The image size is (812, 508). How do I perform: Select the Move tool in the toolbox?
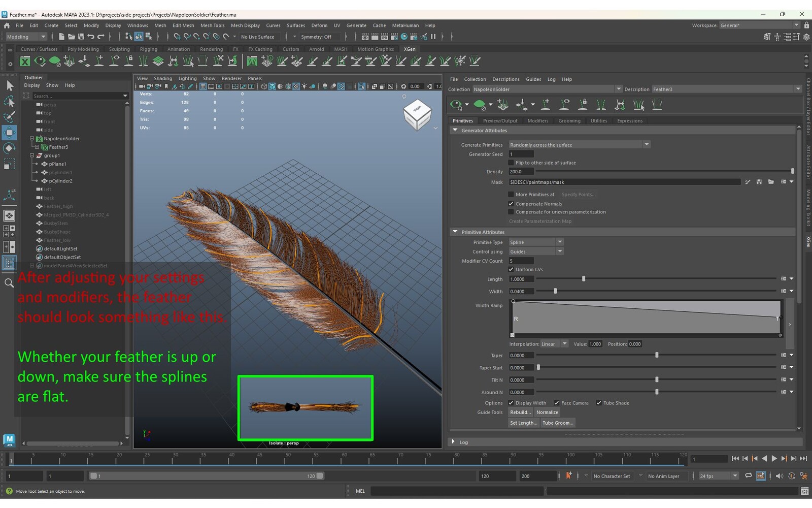point(9,133)
